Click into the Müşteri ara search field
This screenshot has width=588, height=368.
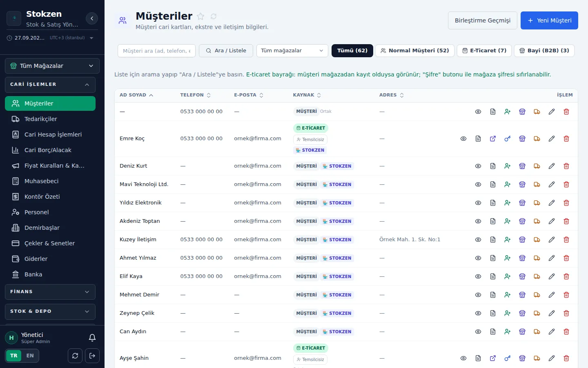coord(157,51)
